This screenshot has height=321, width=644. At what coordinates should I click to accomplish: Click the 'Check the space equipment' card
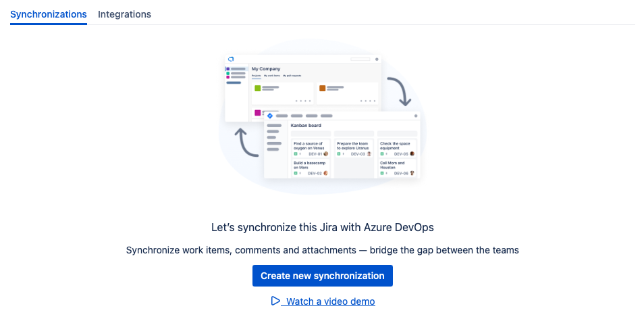397,148
